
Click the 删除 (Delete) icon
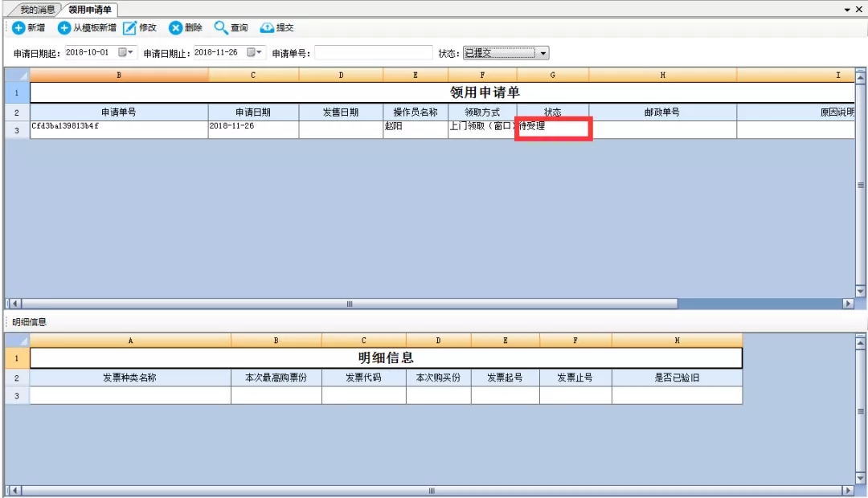tap(175, 28)
